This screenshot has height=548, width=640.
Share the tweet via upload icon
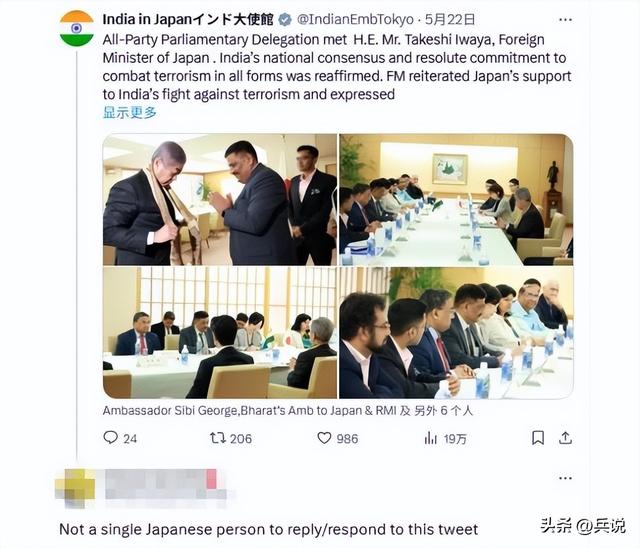coord(565,438)
